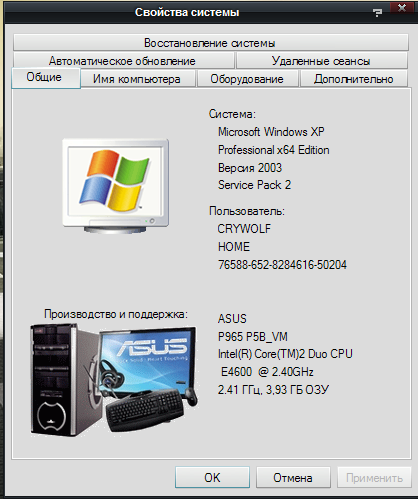Click the product ID 76588-652-8284616-50204 text
The width and height of the screenshot is (418, 499).
[x=282, y=265]
